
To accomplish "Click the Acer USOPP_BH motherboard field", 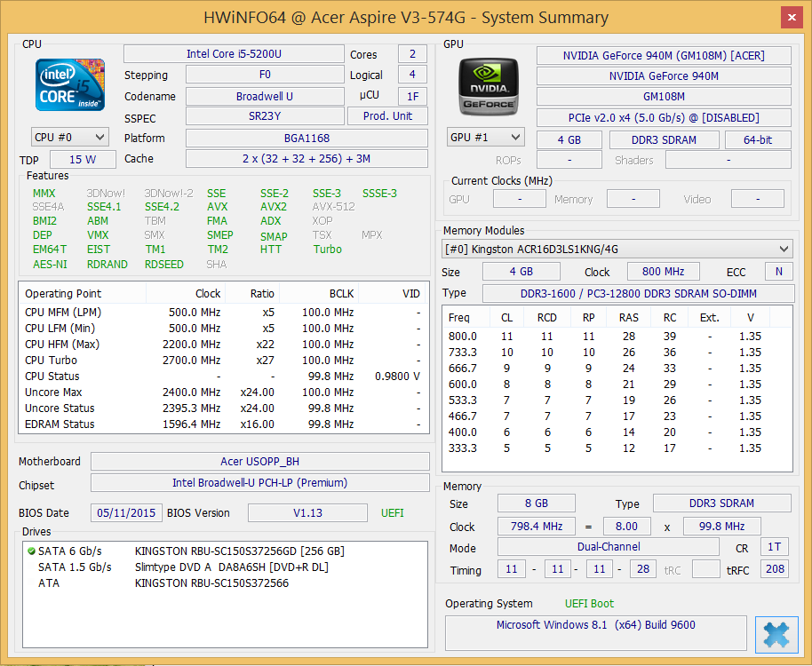I will point(260,462).
